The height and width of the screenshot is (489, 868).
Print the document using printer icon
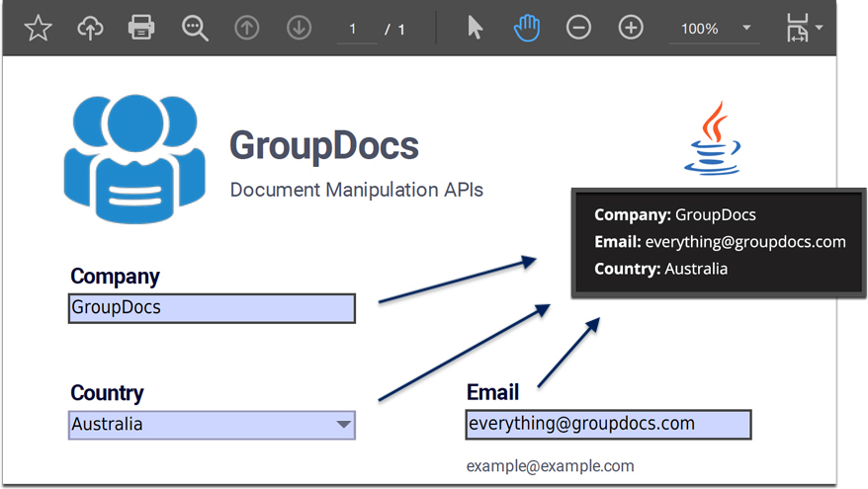[142, 29]
